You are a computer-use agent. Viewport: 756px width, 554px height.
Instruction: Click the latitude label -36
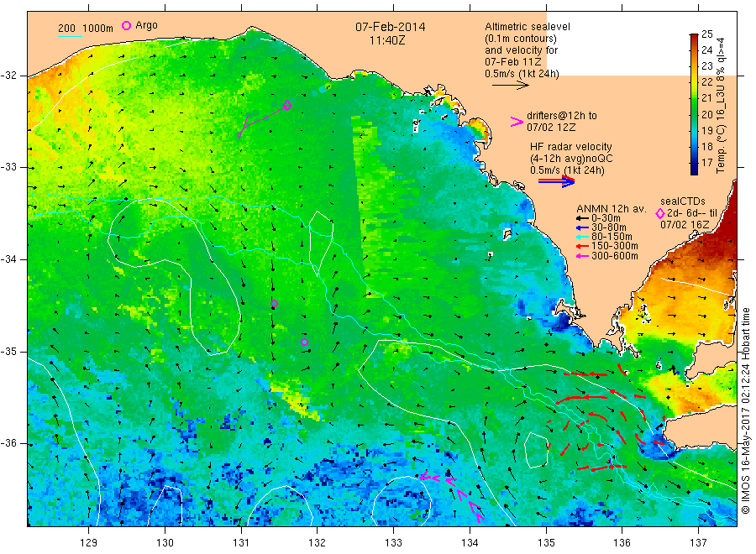(8, 443)
